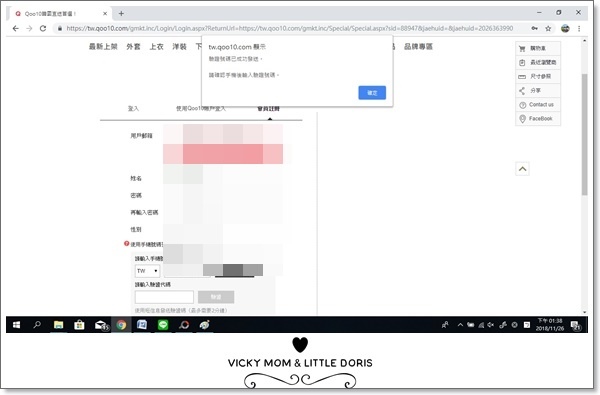This screenshot has width=600, height=395.
Task: Go back to the previous page
Action: click(x=15, y=28)
